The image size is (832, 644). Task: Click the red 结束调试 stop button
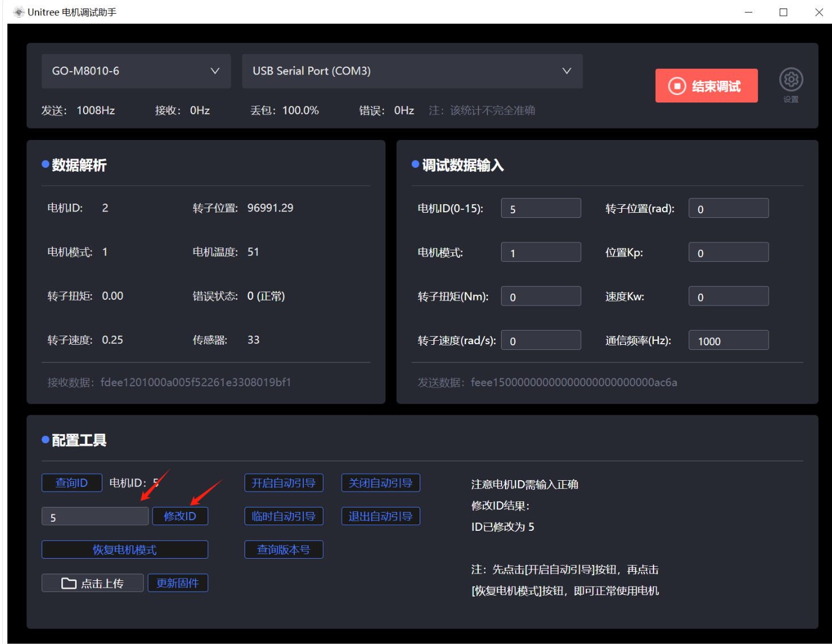click(706, 86)
